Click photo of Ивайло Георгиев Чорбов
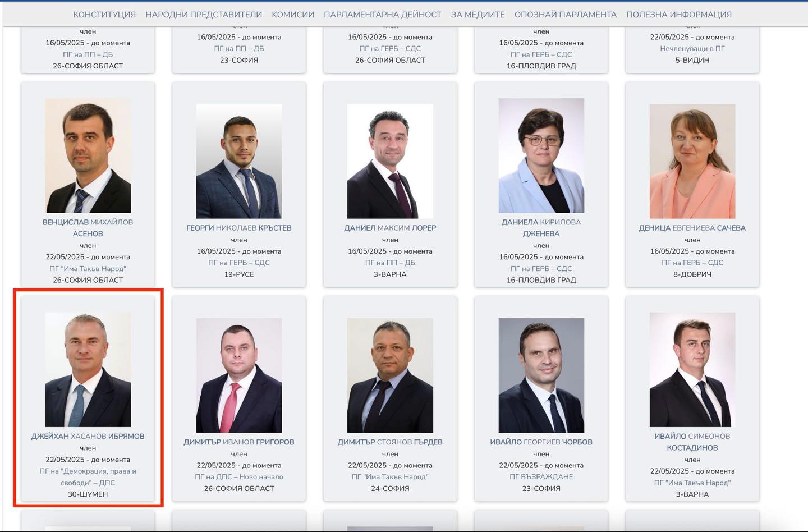 point(541,375)
